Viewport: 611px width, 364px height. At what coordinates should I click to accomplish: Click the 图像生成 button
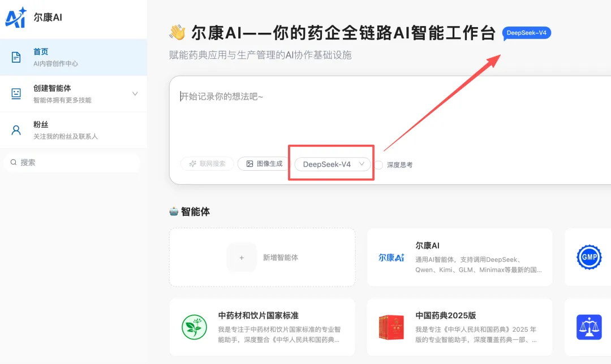264,163
